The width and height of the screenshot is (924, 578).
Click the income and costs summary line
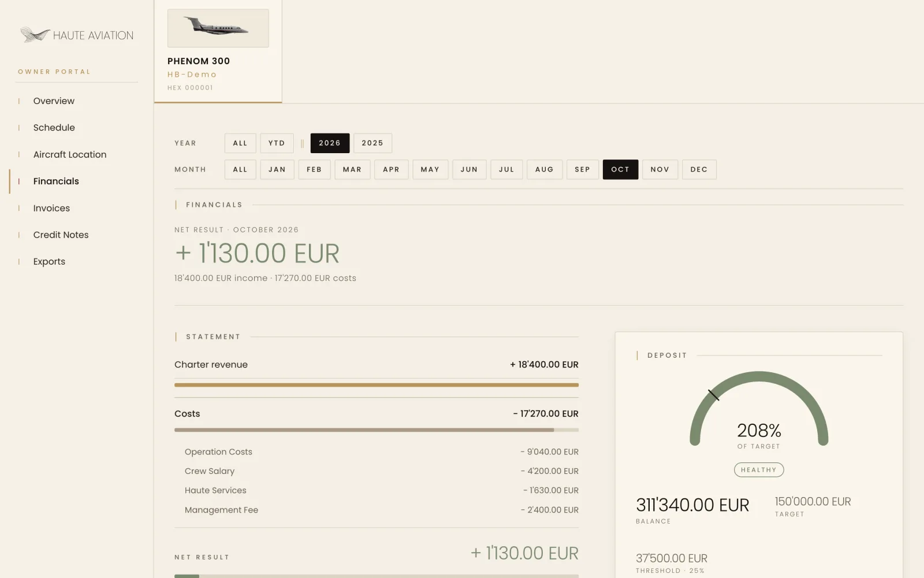point(265,278)
